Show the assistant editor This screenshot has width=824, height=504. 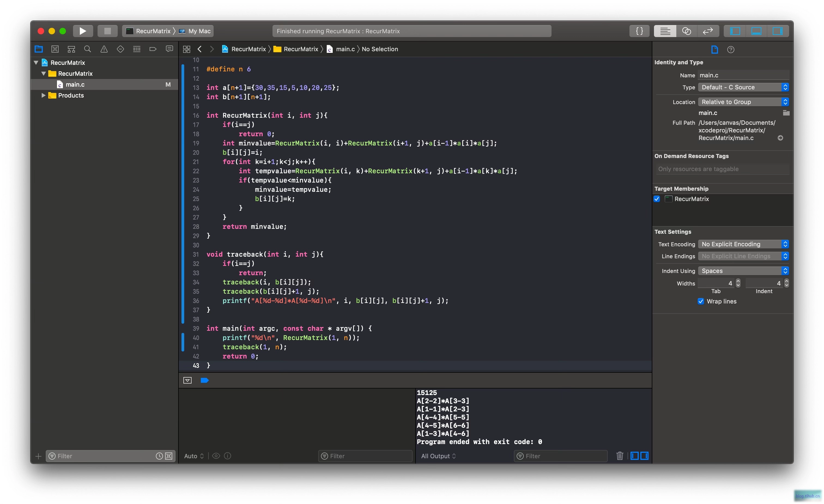click(686, 31)
